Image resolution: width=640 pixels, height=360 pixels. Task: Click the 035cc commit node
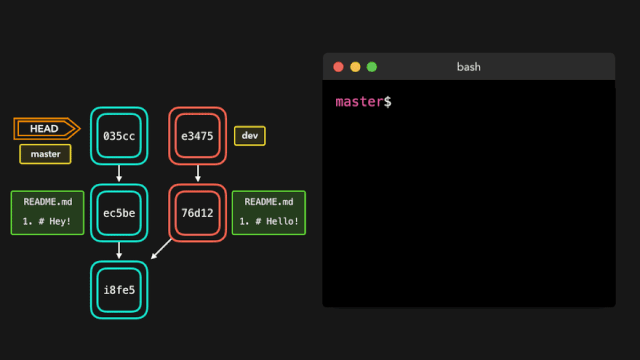click(119, 136)
